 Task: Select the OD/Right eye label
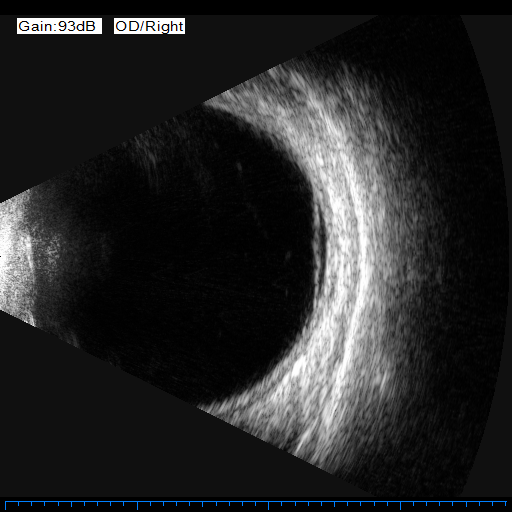(149, 26)
